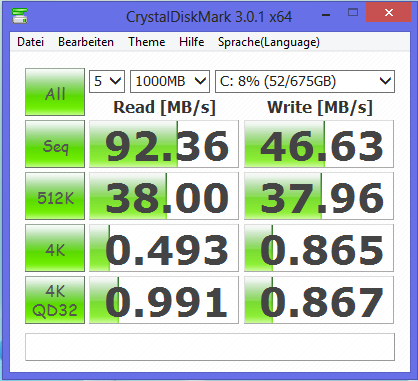Run the 4K QD32 benchmark
The image size is (418, 381).
(x=55, y=300)
